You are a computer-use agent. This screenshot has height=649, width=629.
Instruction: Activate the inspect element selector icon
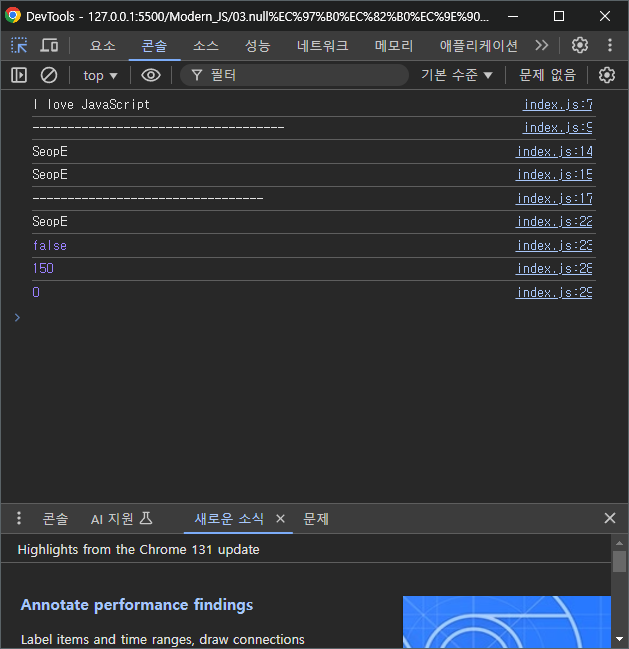tap(19, 45)
